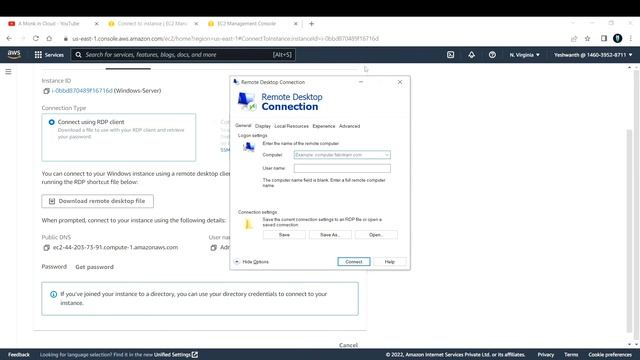This screenshot has height=360, width=640.
Task: Open the AWS Services grid menu
Action: 49,55
